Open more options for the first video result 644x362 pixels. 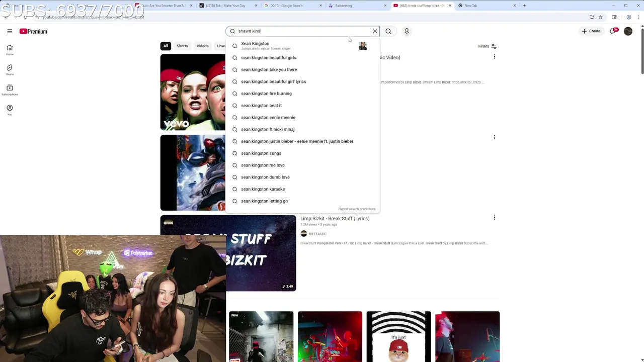coord(494,57)
